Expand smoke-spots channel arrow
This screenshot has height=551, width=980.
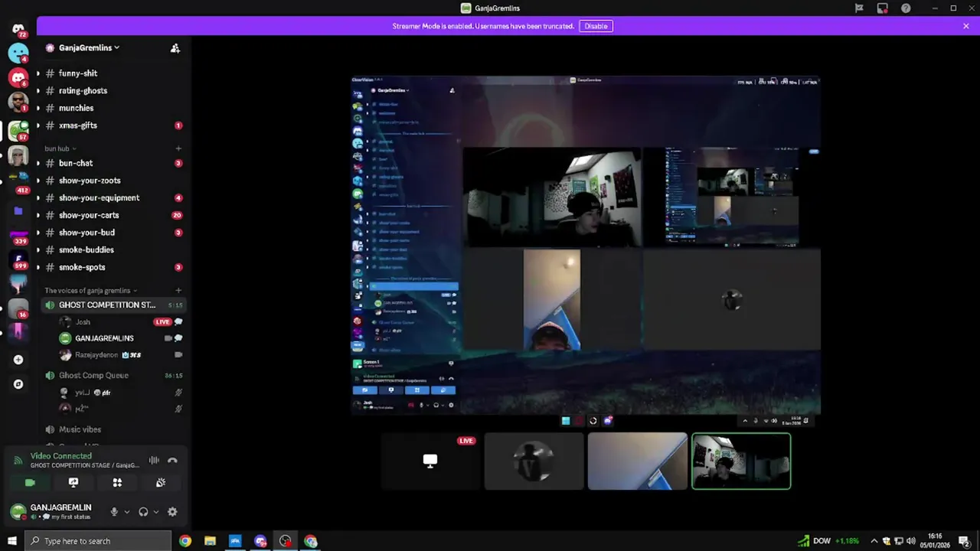pyautogui.click(x=38, y=268)
